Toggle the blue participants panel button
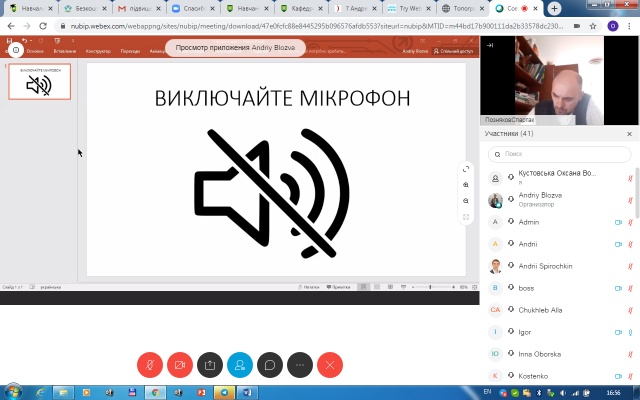 pyautogui.click(x=240, y=365)
